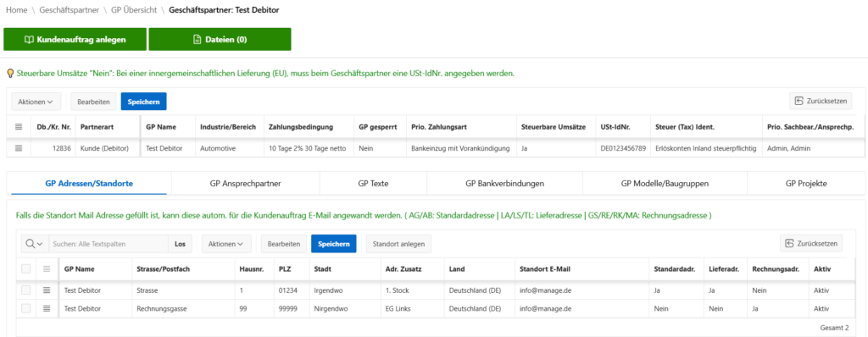This screenshot has height=337, width=868.
Task: Click the Los search button
Action: coord(181,244)
